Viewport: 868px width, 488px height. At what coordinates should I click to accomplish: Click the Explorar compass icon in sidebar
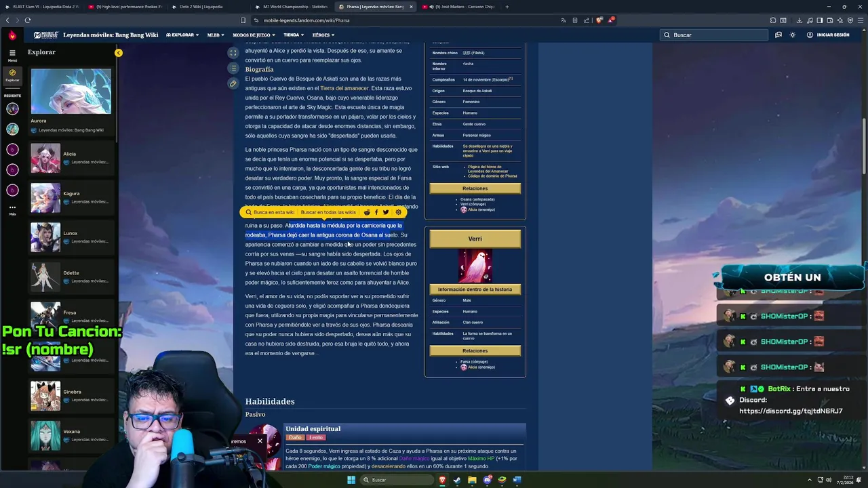click(12, 73)
